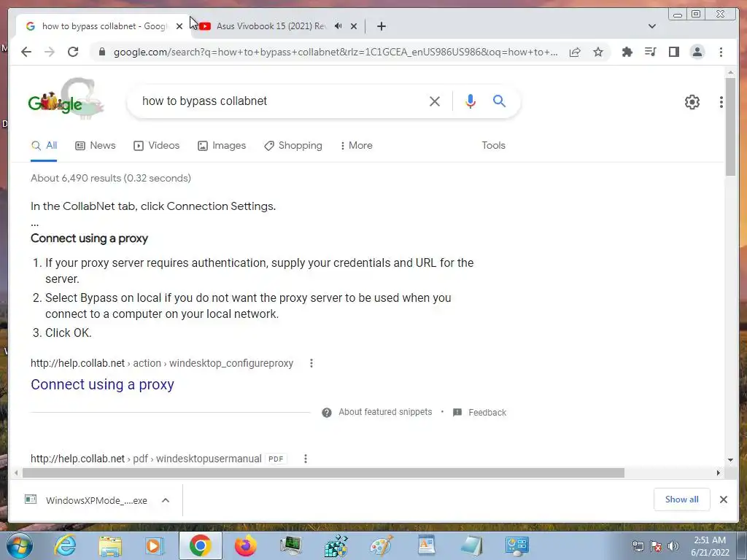Click the scroll down arrow
747x560 pixels.
(x=730, y=460)
